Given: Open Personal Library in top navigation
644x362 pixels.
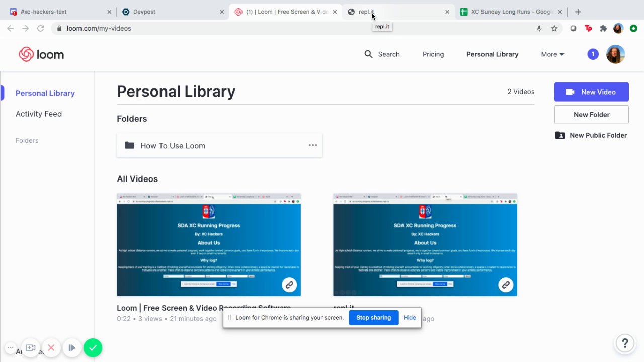Looking at the screenshot, I should [492, 54].
